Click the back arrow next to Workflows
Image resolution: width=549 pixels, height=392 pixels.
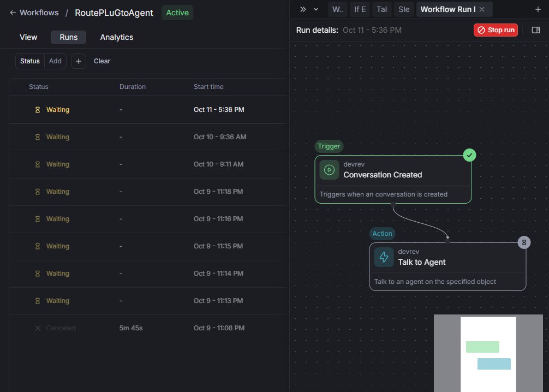click(x=13, y=13)
